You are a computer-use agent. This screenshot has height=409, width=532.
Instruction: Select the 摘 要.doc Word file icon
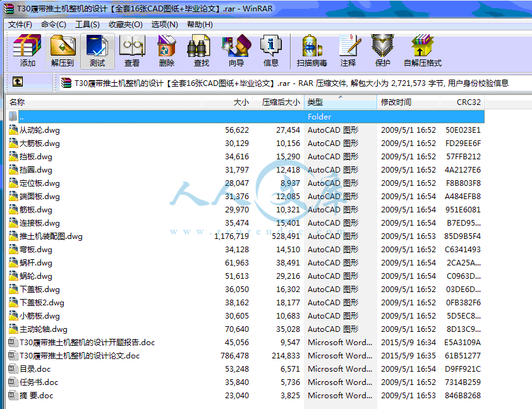pos(13,395)
